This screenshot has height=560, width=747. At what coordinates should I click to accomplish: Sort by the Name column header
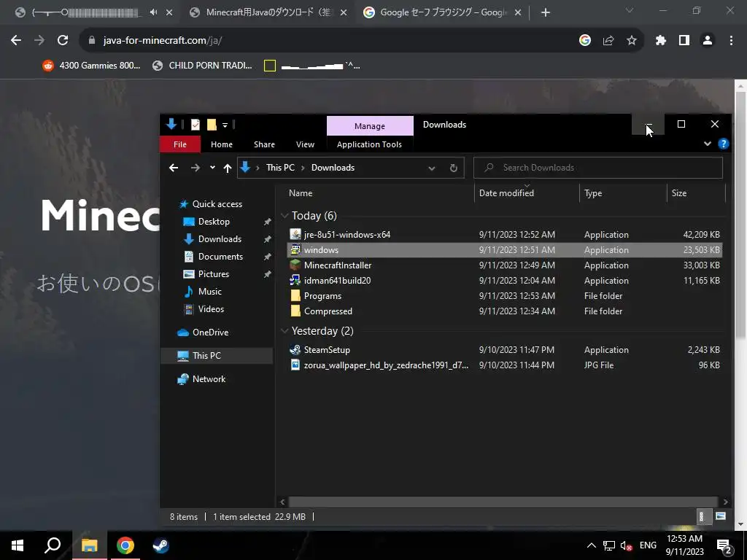(x=301, y=192)
